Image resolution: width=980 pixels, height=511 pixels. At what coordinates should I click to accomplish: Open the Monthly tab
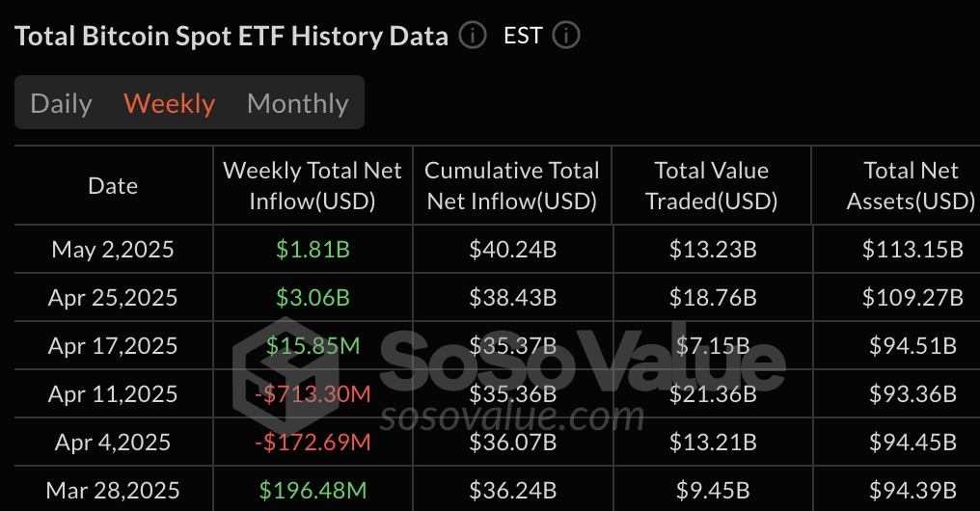[298, 103]
